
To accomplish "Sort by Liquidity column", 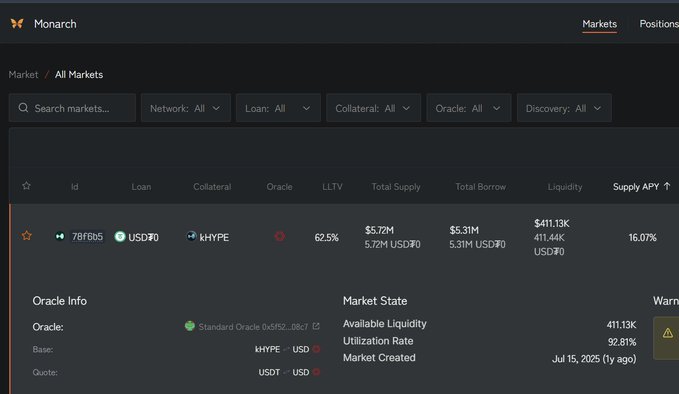I will (x=565, y=187).
